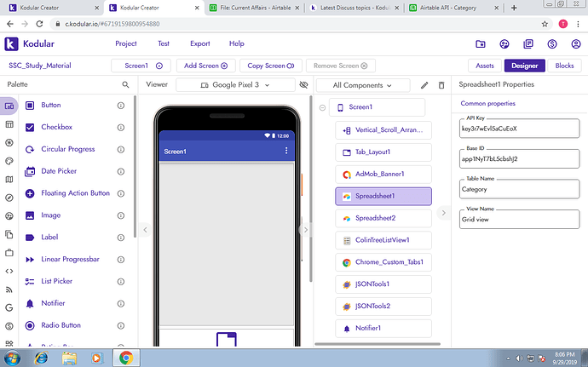This screenshot has height=367, width=588.
Task: Open the theme palette icon in header
Action: pos(504,44)
